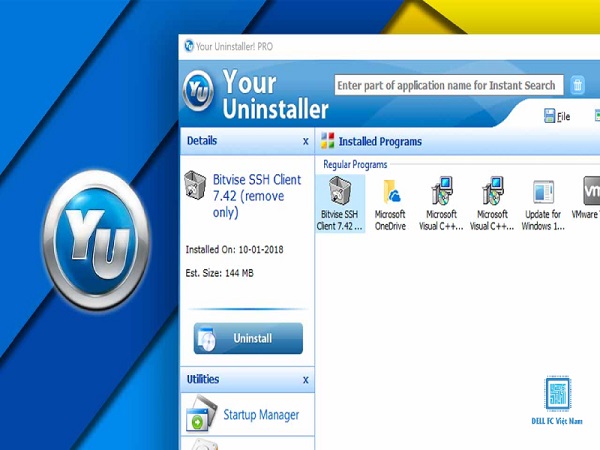This screenshot has height=450, width=600.
Task: Click the Bitvise SSH Client 7.42 (remove only) title
Action: coord(257,196)
